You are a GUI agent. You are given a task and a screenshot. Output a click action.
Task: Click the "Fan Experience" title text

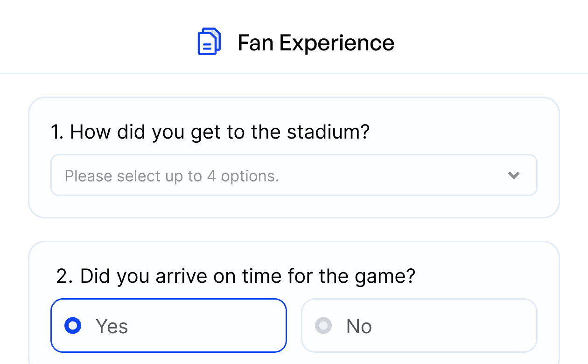coord(315,43)
